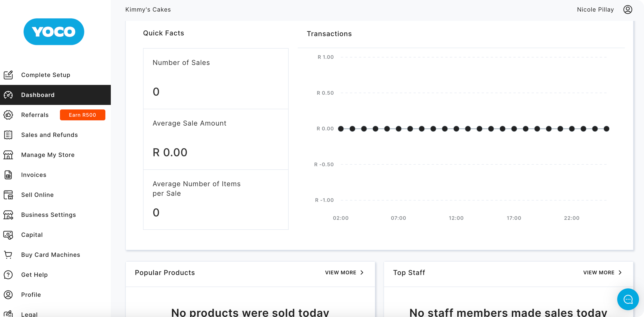Click the Sell Online storefront icon
The height and width of the screenshot is (317, 644).
pyautogui.click(x=8, y=195)
